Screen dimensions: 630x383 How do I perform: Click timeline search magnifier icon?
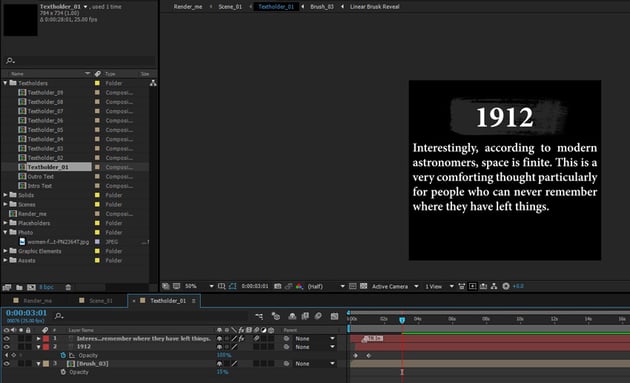[x=59, y=316]
